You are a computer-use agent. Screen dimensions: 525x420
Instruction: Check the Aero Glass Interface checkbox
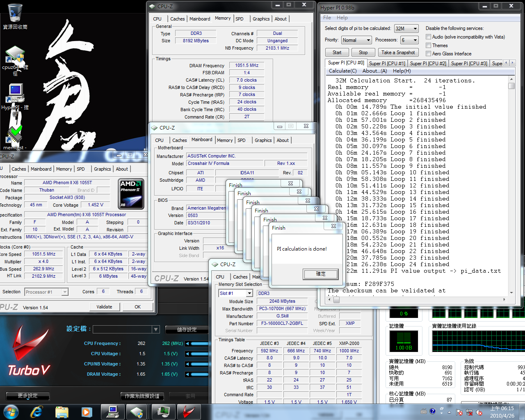428,54
